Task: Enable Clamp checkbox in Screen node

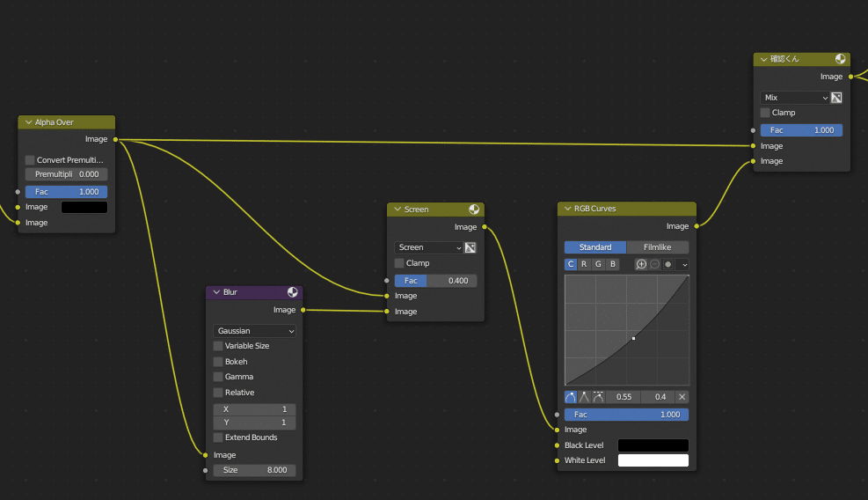Action: tap(399, 263)
